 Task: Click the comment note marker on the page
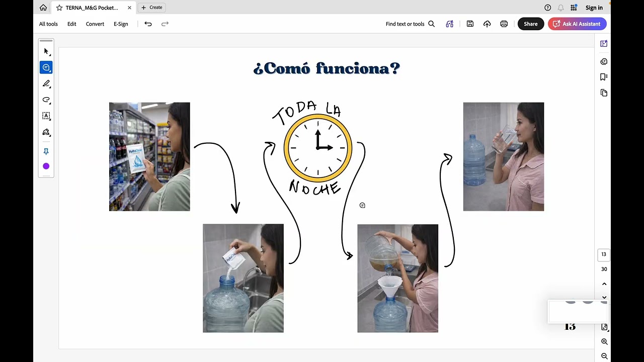pos(362,205)
